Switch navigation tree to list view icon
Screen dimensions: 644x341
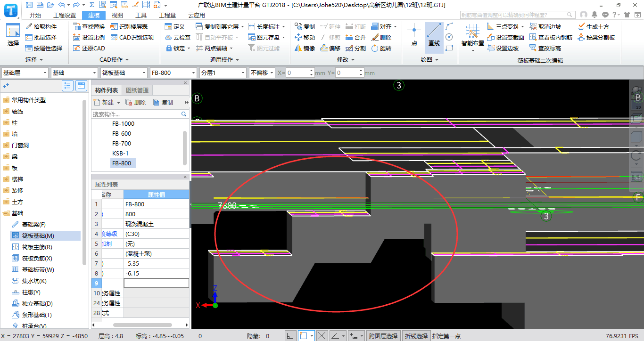pyautogui.click(x=68, y=86)
